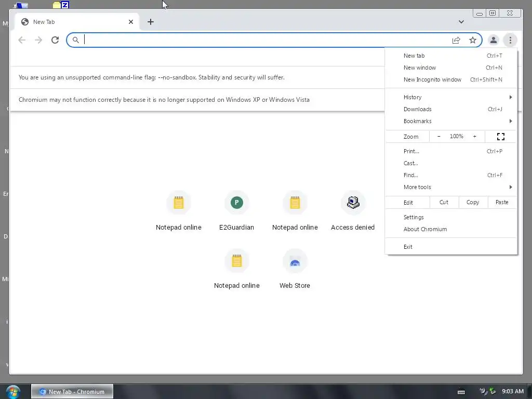Click the 100% zoom level value
532x399 pixels.
pyautogui.click(x=456, y=137)
